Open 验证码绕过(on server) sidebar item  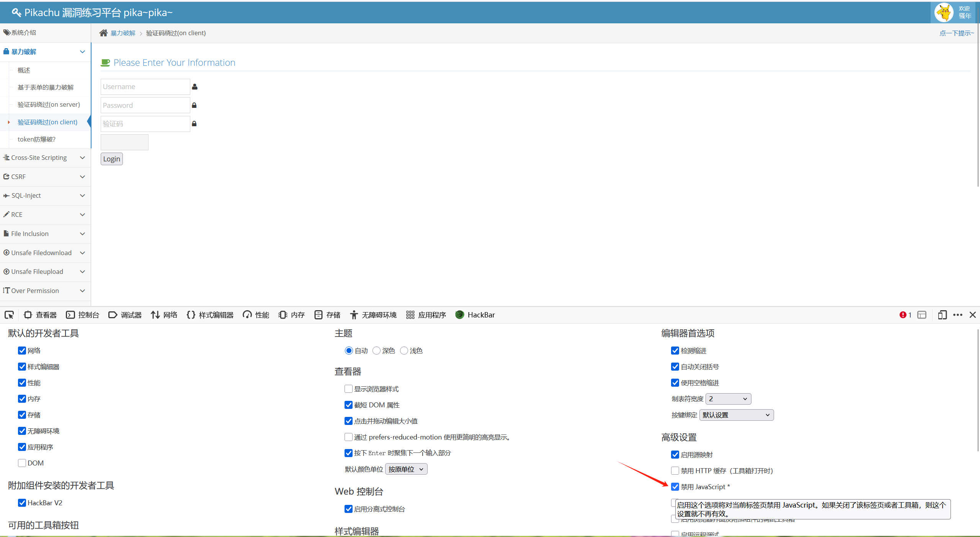[49, 104]
